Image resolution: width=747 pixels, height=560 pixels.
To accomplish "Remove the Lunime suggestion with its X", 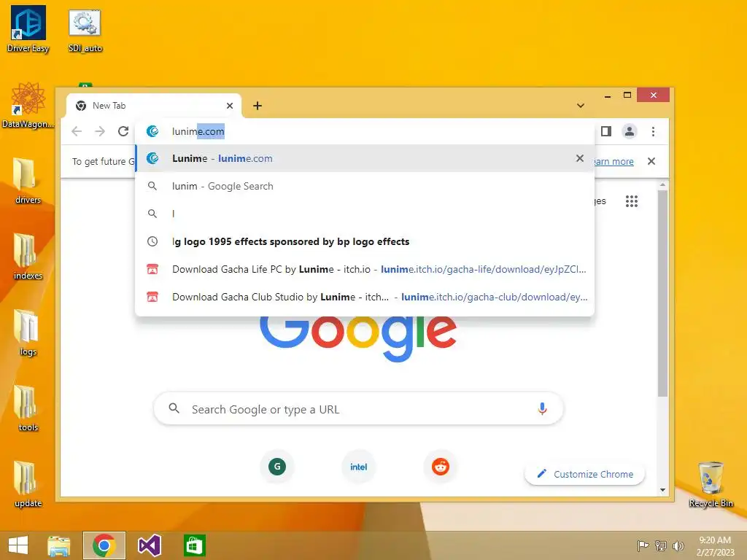I will 580,158.
